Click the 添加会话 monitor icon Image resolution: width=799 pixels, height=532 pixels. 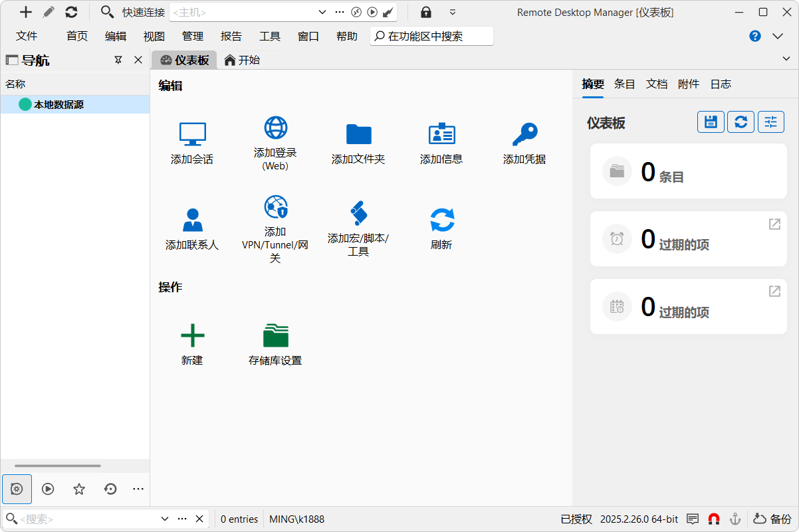pyautogui.click(x=192, y=133)
